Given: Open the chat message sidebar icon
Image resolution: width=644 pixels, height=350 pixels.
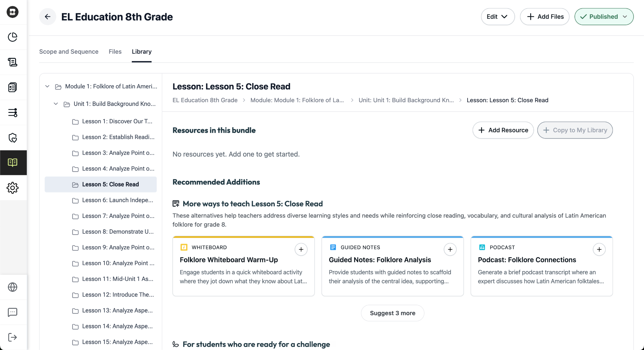Looking at the screenshot, I should click(13, 312).
